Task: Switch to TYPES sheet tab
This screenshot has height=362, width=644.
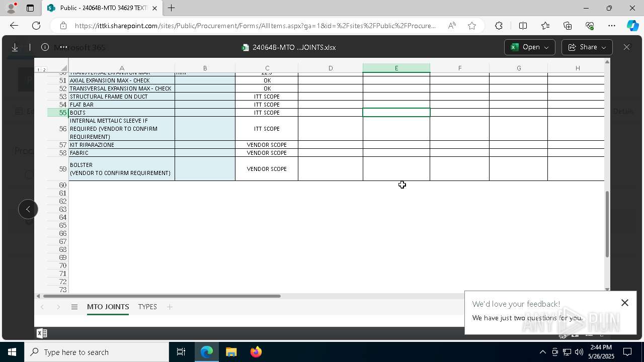Action: 147,307
